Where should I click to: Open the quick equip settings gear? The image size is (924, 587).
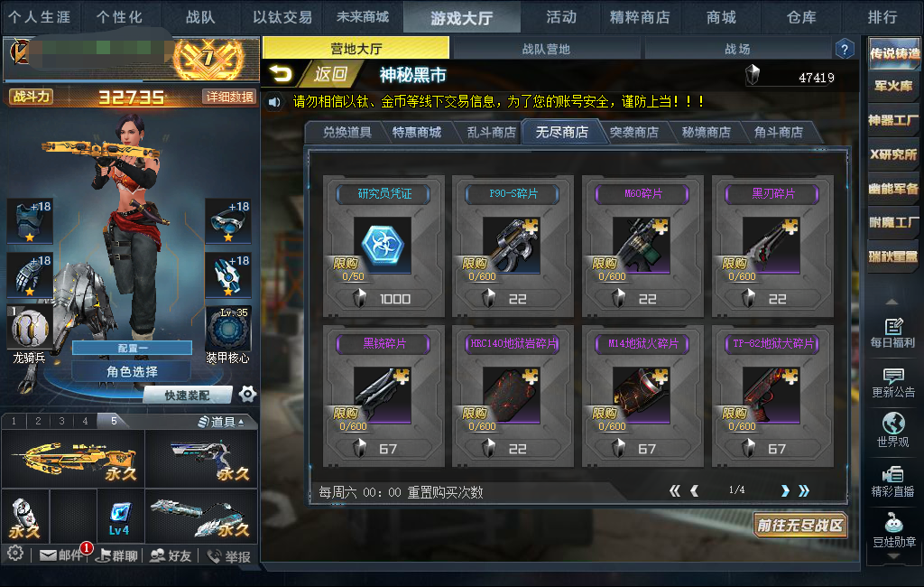coord(247,394)
